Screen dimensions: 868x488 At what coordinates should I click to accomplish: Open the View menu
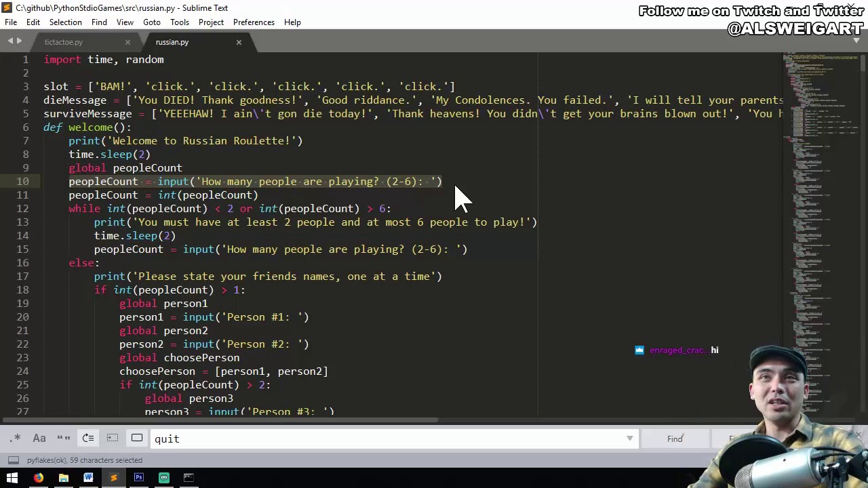click(125, 22)
